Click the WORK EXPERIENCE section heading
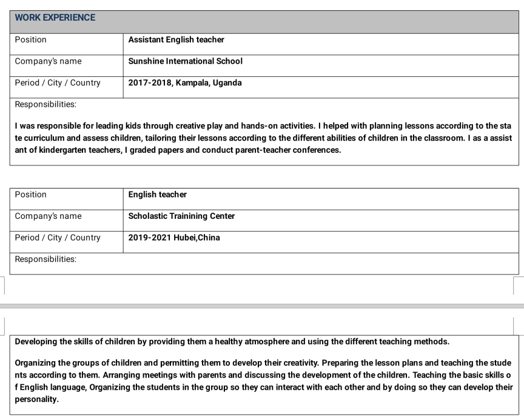The image size is (524, 420). [x=55, y=18]
